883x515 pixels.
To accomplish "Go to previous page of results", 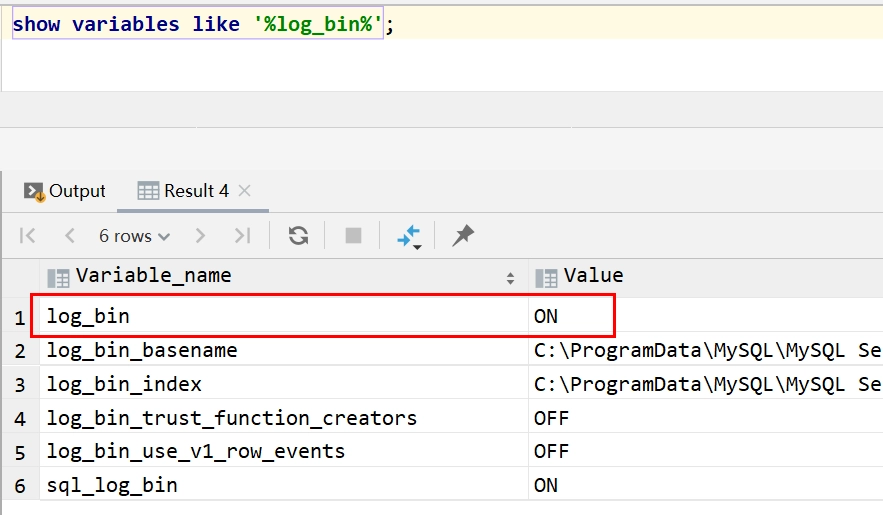I will pyautogui.click(x=70, y=235).
